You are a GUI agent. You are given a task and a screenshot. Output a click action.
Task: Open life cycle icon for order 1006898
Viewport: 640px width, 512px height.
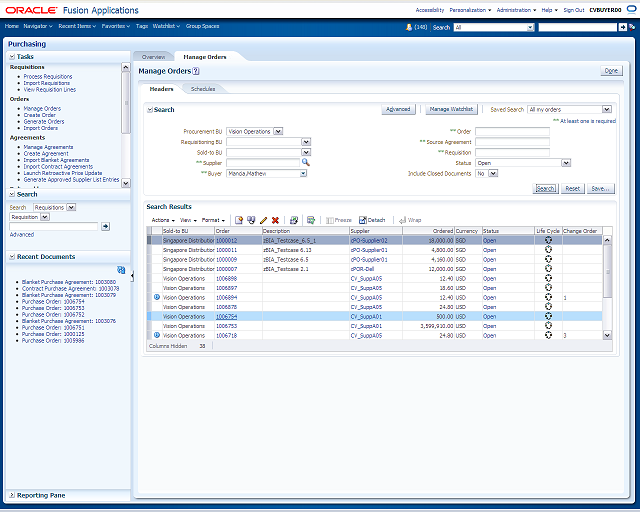(x=549, y=278)
